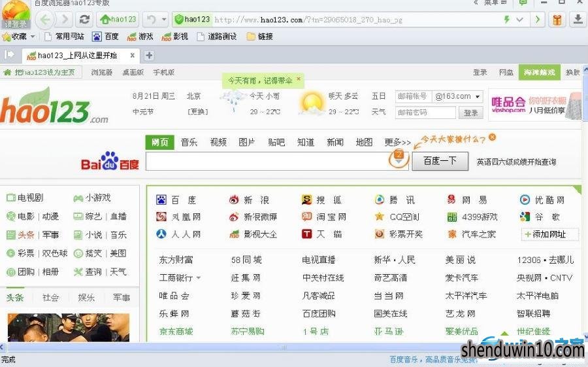Select the 地图 search tab
Image resolution: width=588 pixels, height=367 pixels.
click(x=364, y=143)
